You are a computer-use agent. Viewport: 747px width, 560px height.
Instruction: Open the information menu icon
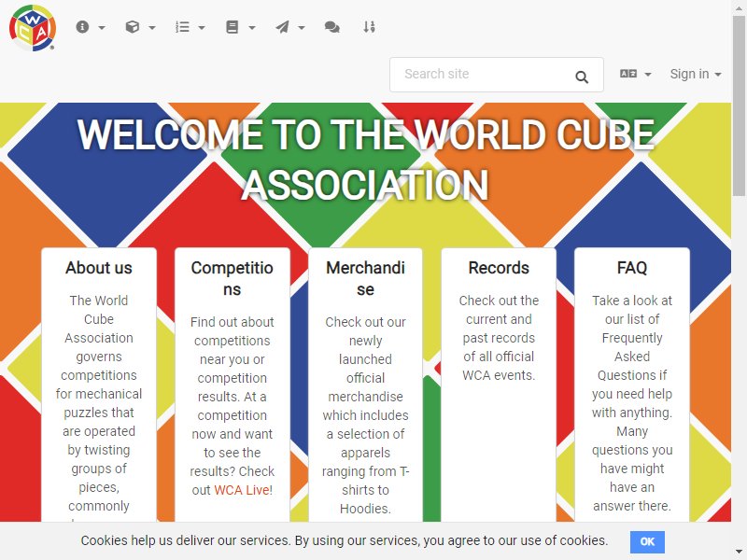coord(82,27)
